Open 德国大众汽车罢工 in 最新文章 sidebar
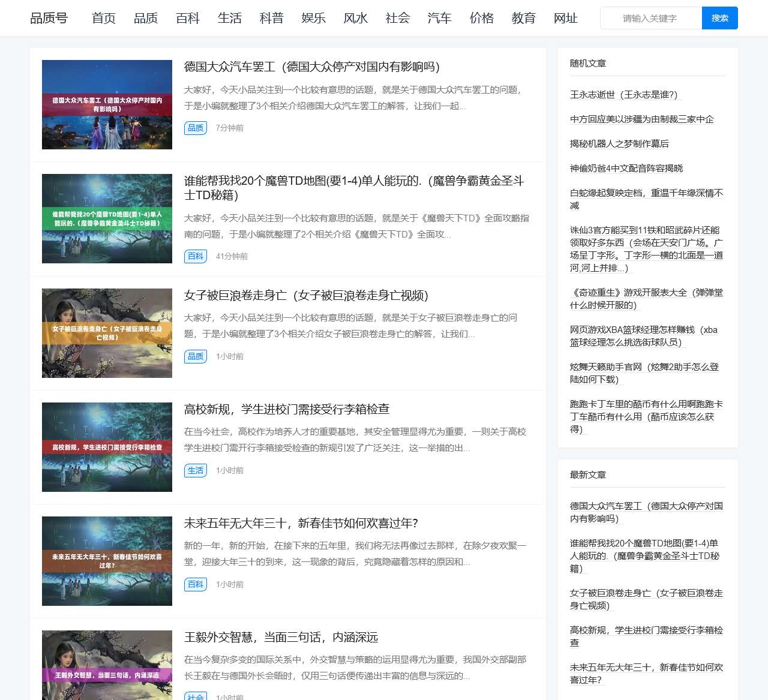The height and width of the screenshot is (700, 768). pyautogui.click(x=647, y=512)
